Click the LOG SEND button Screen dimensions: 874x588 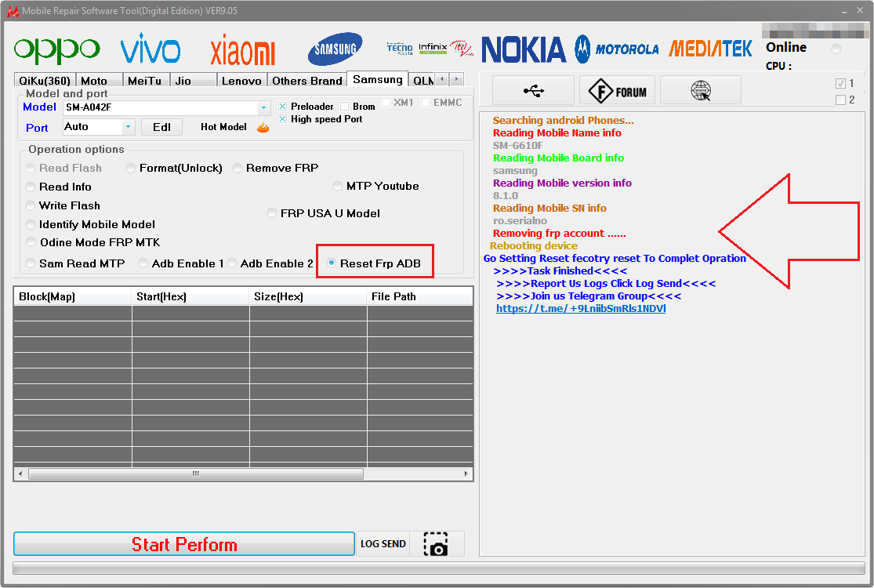(383, 544)
